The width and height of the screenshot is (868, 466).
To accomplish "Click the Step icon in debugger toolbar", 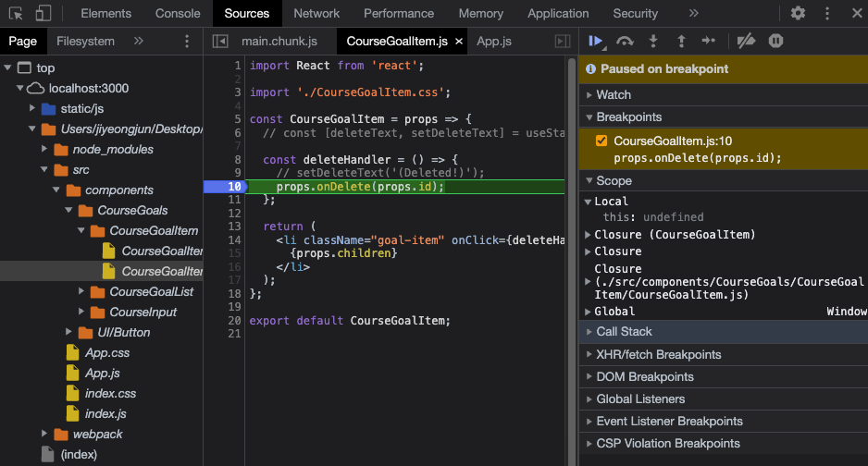I will click(x=709, y=41).
